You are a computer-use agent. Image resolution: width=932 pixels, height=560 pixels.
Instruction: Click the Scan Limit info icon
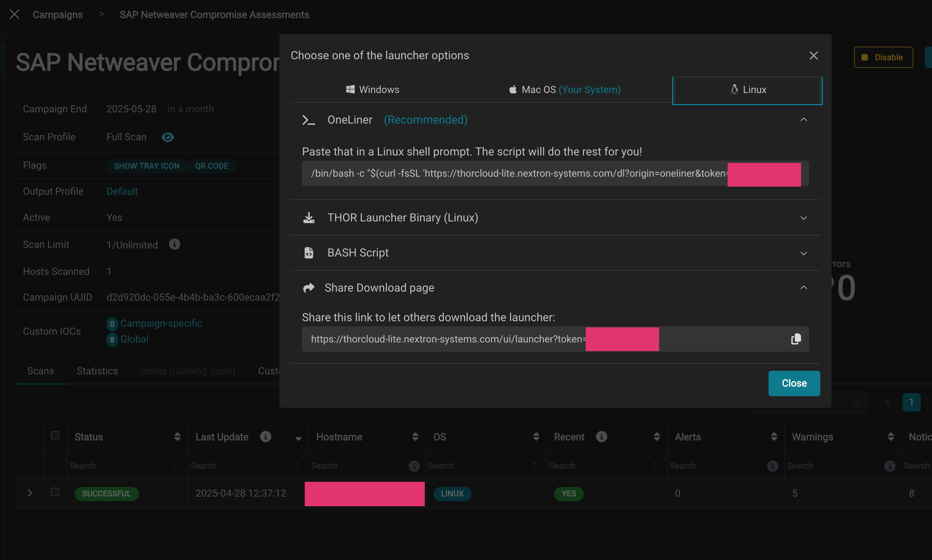tap(174, 245)
